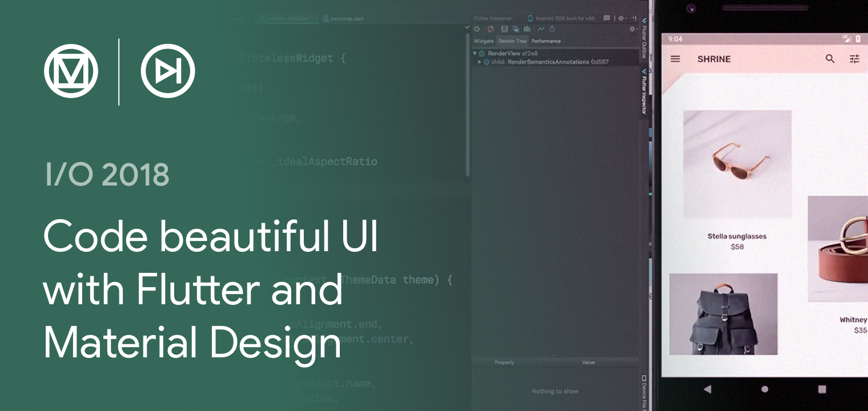Click the Flutter Inspector panel title
Viewport: 868px width, 411px height.
[x=493, y=18]
